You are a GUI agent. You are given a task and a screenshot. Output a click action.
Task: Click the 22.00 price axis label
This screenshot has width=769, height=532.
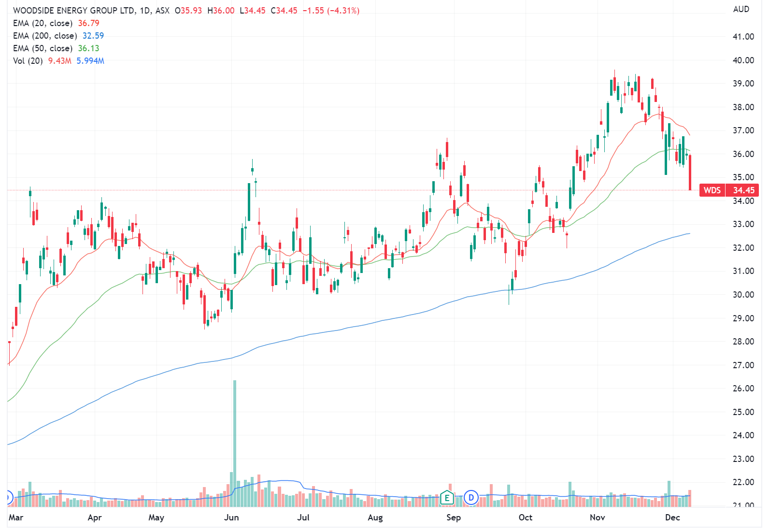[x=743, y=482]
